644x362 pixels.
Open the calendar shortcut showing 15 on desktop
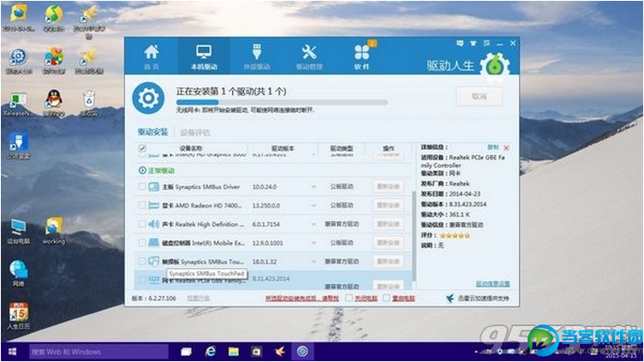19,316
